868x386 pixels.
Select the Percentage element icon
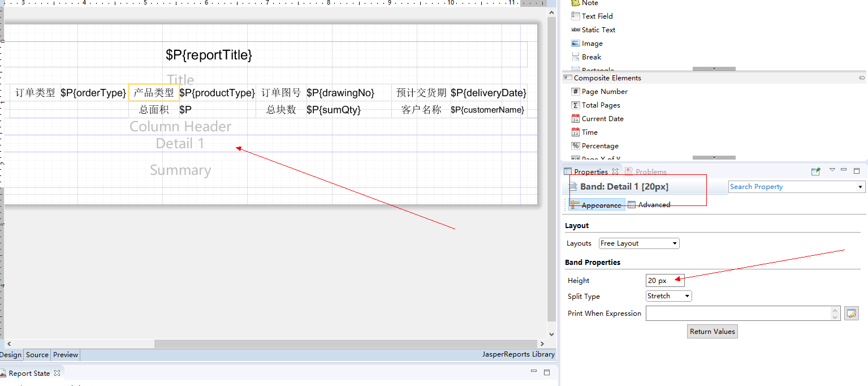pyautogui.click(x=576, y=145)
